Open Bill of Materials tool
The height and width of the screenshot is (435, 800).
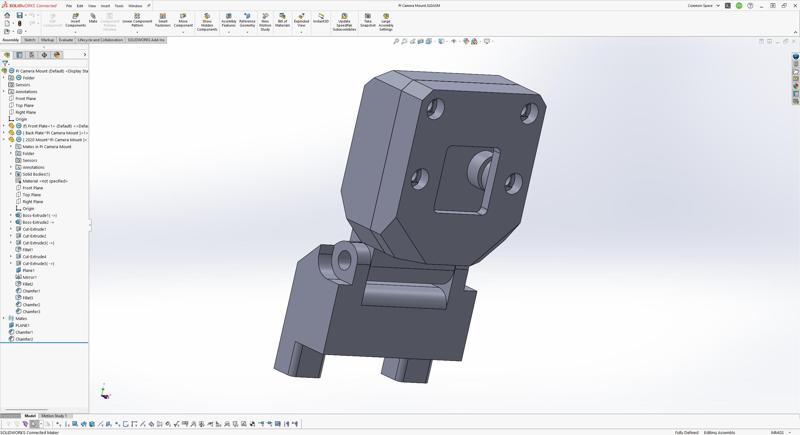[282, 21]
